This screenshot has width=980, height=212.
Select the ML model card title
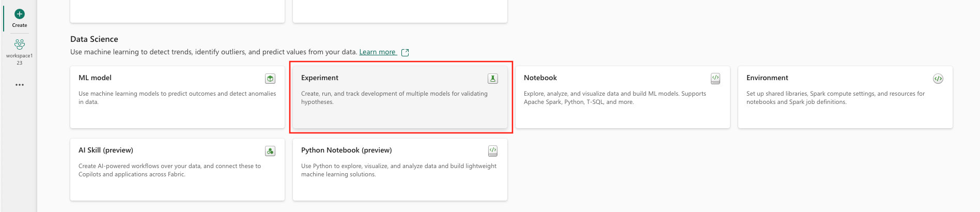[x=95, y=78]
